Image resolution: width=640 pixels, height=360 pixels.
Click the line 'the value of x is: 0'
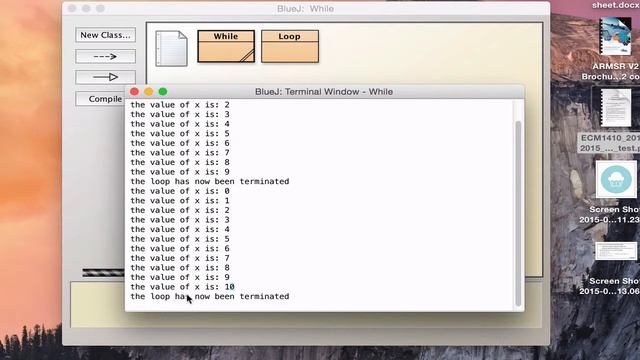tap(180, 191)
